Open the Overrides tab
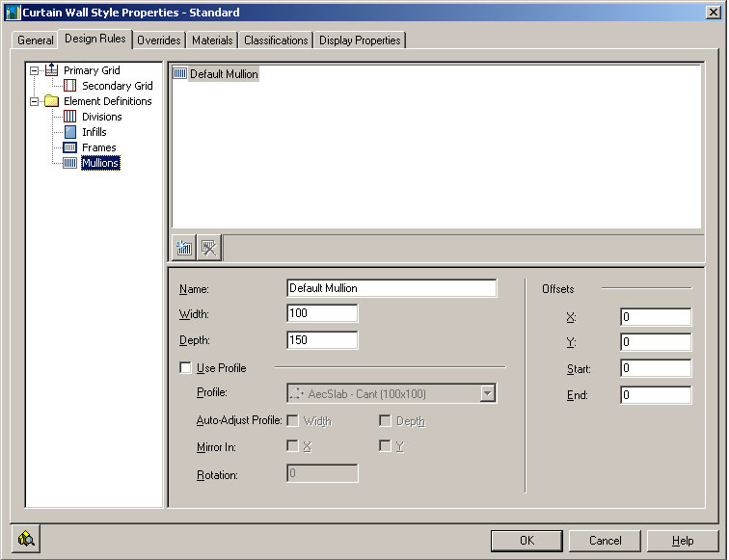Screen dimensions: 729x560 pyautogui.click(x=158, y=40)
